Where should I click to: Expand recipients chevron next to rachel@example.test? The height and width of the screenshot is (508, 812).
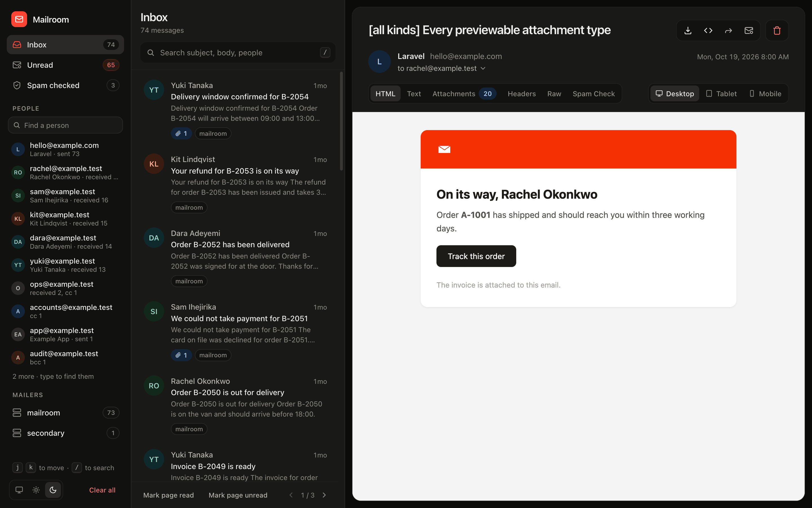pos(483,68)
